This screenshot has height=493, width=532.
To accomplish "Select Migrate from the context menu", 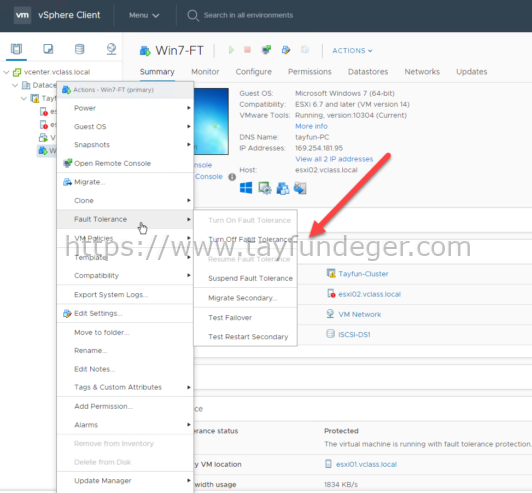I will (125, 182).
